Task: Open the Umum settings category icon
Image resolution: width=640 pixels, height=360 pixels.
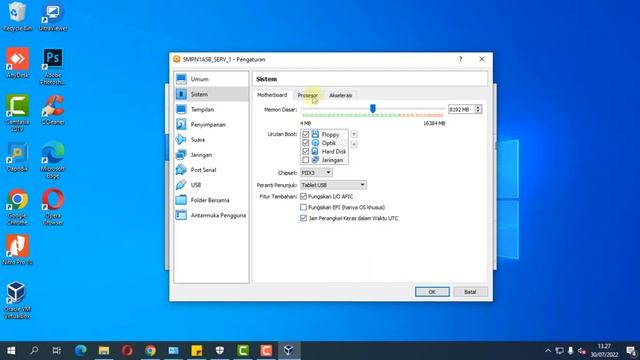Action: point(182,79)
